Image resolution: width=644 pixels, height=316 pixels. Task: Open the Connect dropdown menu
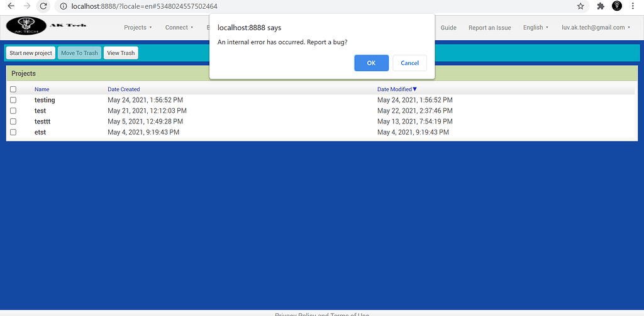(179, 28)
